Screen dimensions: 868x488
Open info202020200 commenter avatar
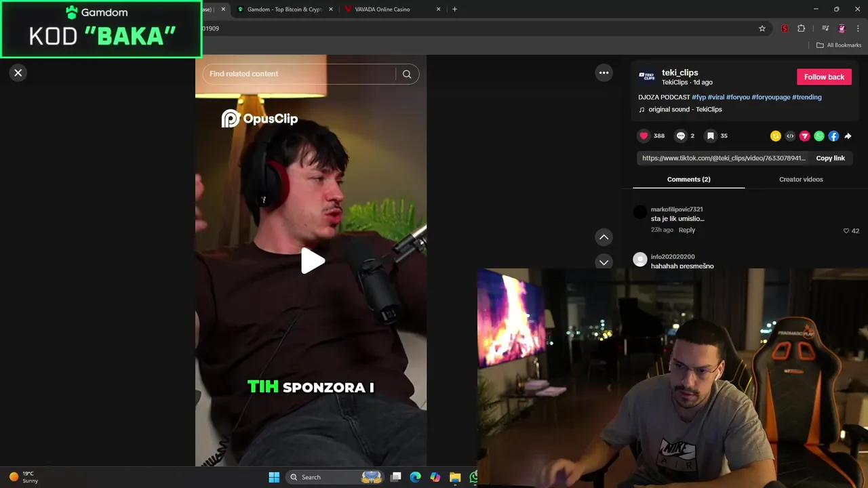[x=639, y=260]
